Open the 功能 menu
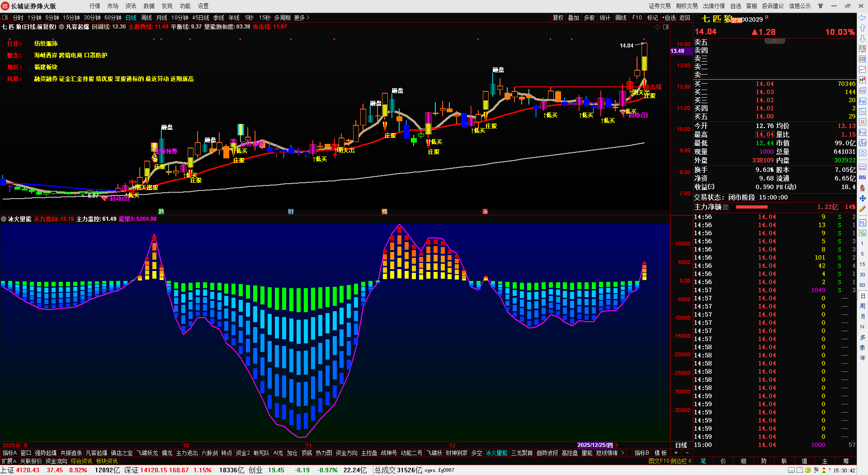 point(185,6)
